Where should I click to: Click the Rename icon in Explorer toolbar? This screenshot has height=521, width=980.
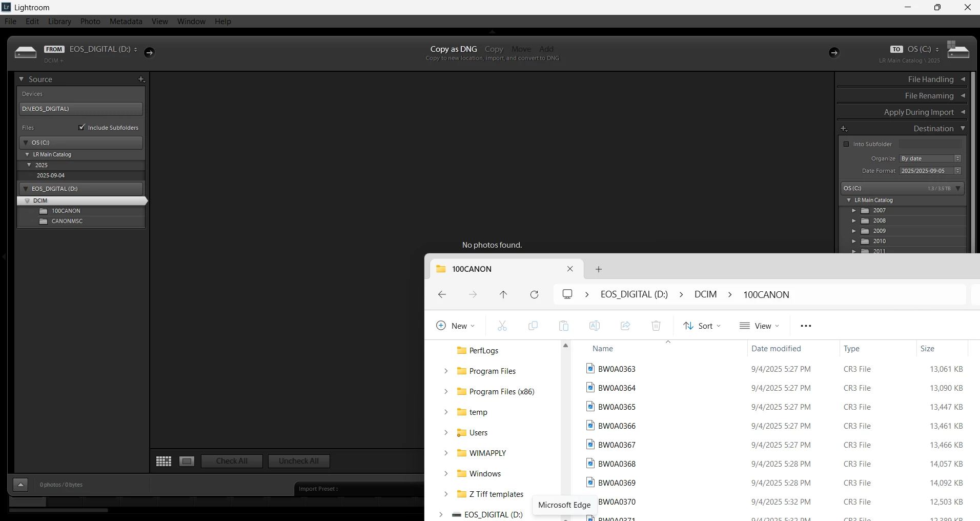(595, 326)
